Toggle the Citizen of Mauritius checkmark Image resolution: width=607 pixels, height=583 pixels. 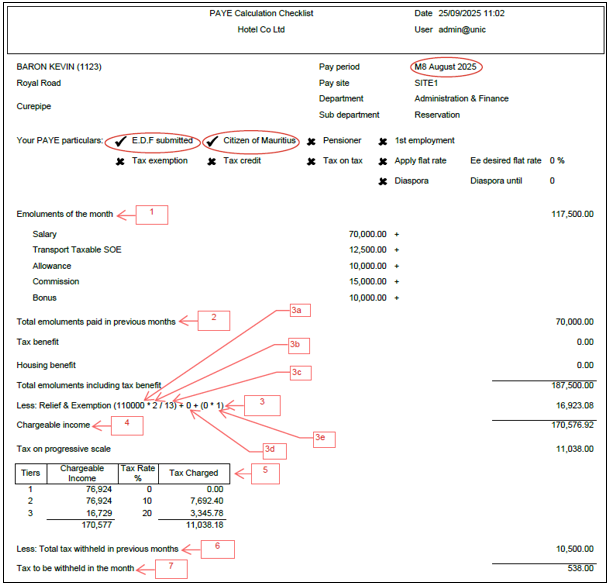[212, 141]
